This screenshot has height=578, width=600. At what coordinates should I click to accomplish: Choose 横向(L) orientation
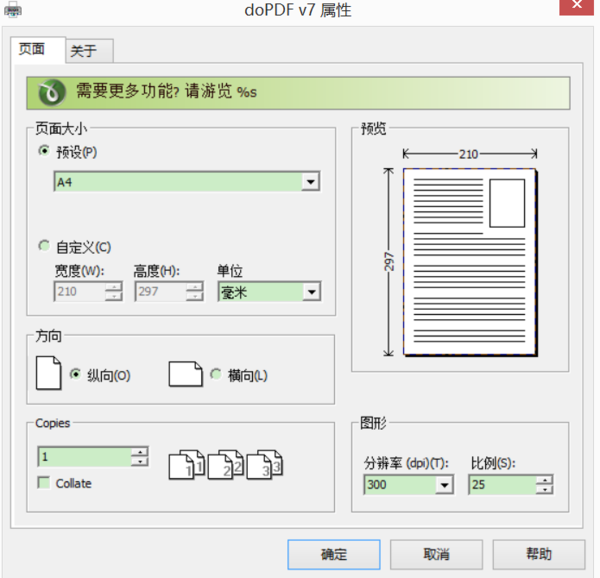point(216,374)
